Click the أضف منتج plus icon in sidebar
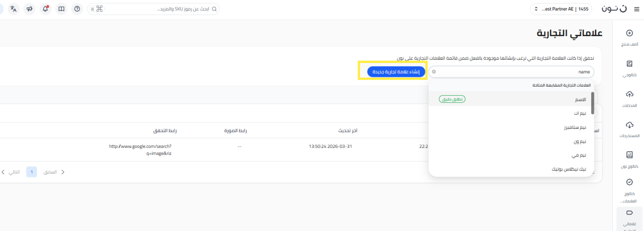The image size is (644, 231). point(629,33)
